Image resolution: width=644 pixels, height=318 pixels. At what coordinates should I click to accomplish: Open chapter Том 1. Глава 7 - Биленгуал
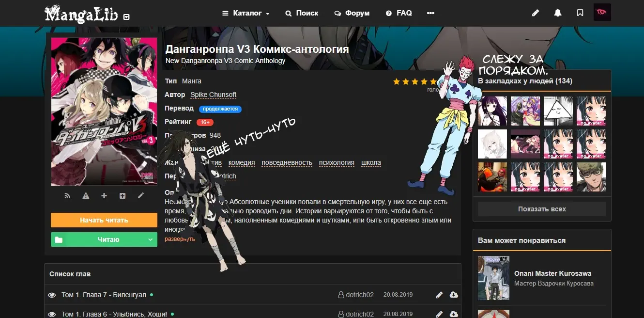104,295
